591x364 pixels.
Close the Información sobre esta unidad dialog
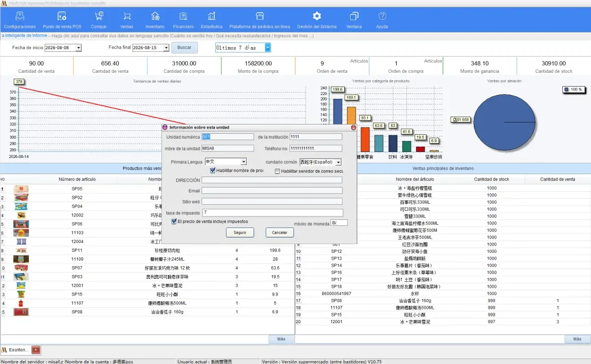pos(353,127)
